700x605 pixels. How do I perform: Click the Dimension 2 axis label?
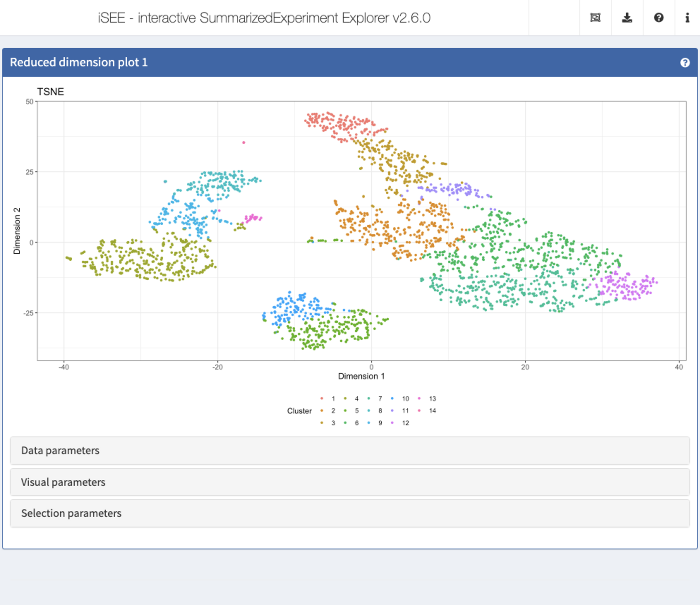tap(17, 231)
